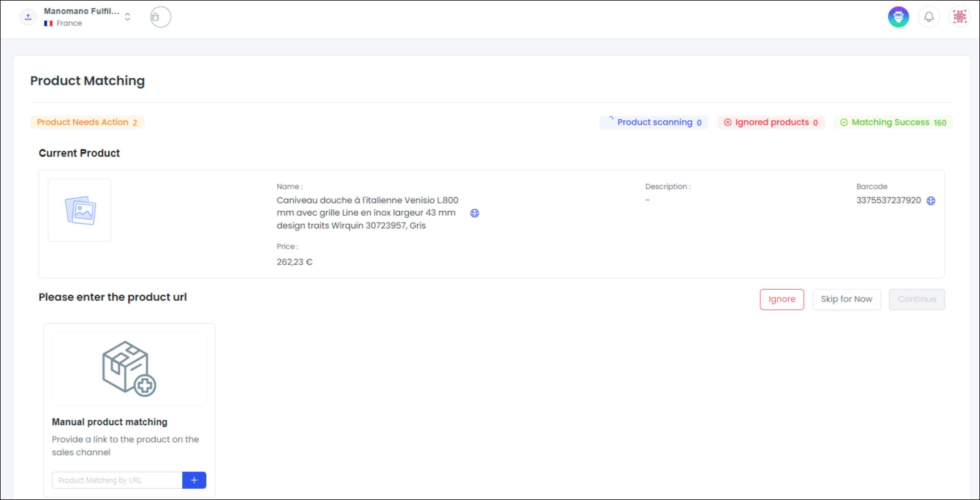Click the Continue button
This screenshot has height=500, width=980.
(917, 299)
